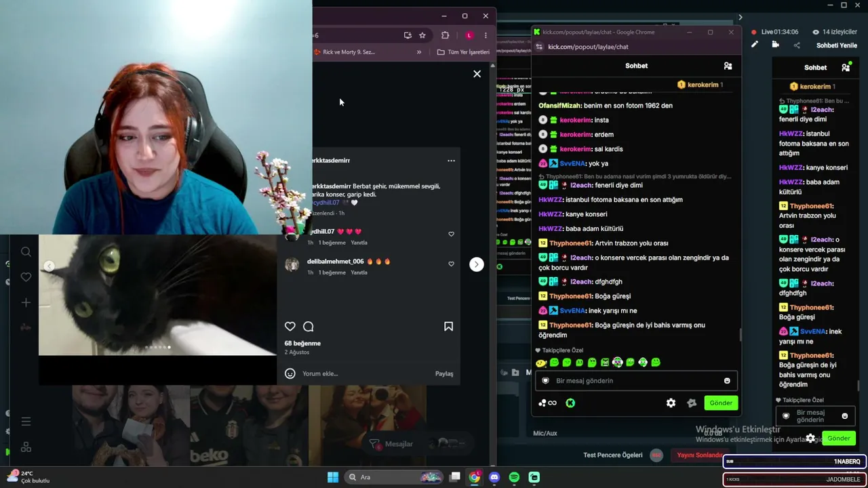Open the emoji picker for the comment
The image size is (868, 488).
pyautogui.click(x=290, y=373)
